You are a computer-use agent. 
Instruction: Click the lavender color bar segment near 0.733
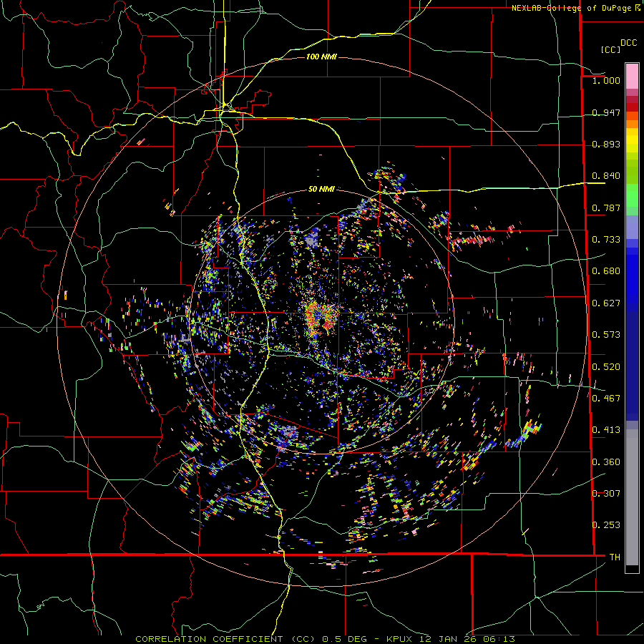[632, 228]
